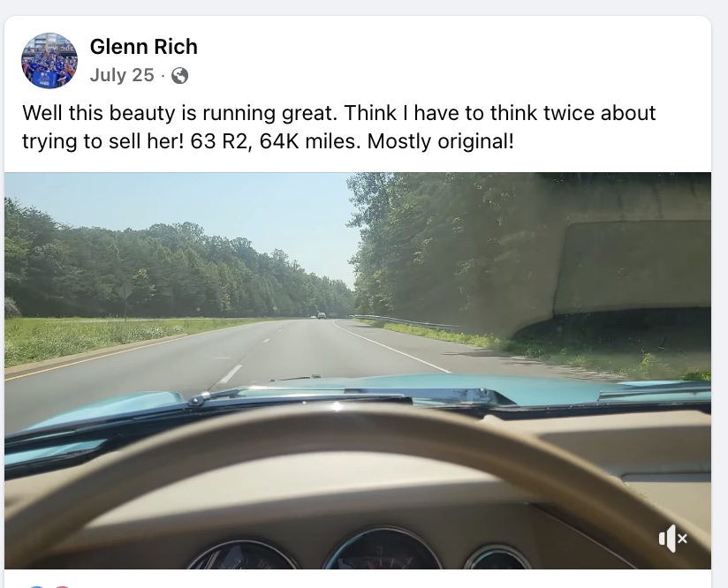
Task: Click the blue like reaction icon
Action: pyautogui.click(x=35, y=584)
